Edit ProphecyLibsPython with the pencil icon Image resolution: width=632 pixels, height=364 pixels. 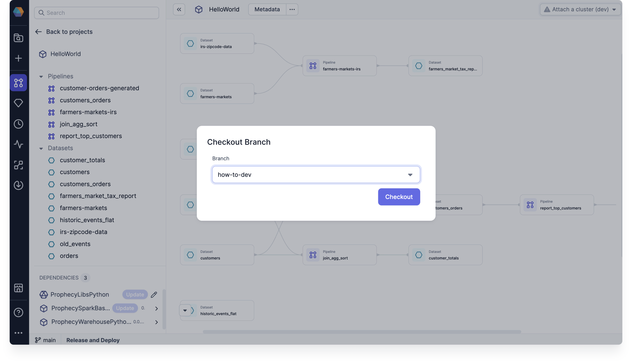pos(154,294)
